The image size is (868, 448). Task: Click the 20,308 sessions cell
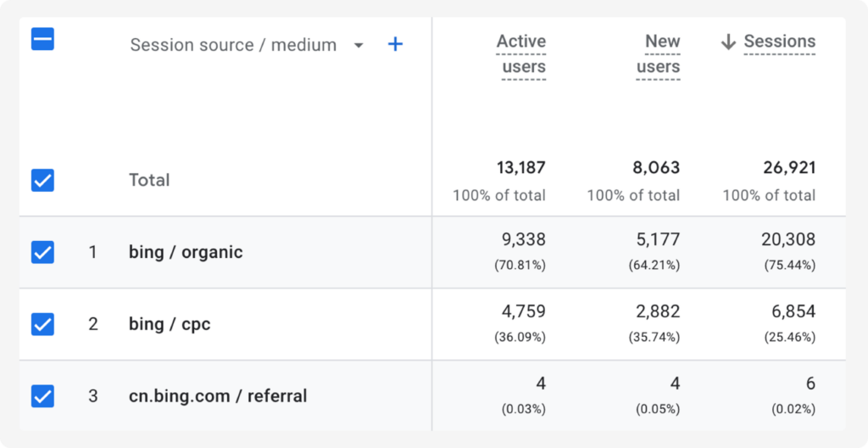click(x=788, y=239)
